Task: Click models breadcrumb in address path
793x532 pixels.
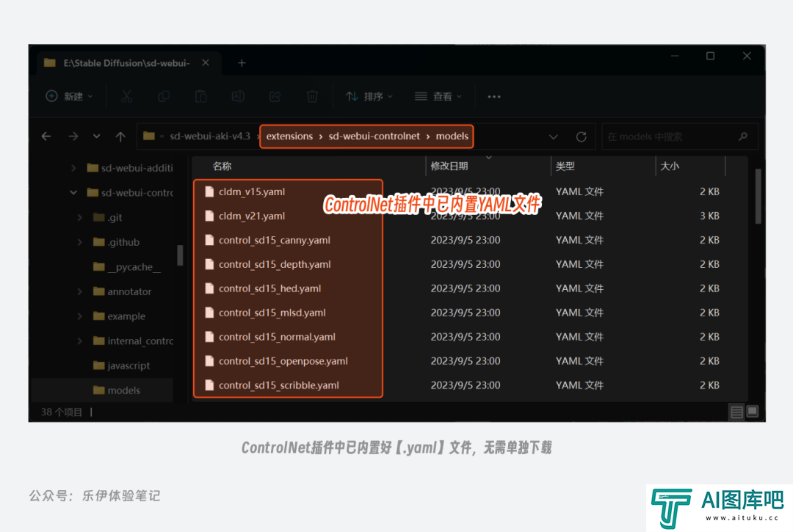Action: click(x=452, y=136)
